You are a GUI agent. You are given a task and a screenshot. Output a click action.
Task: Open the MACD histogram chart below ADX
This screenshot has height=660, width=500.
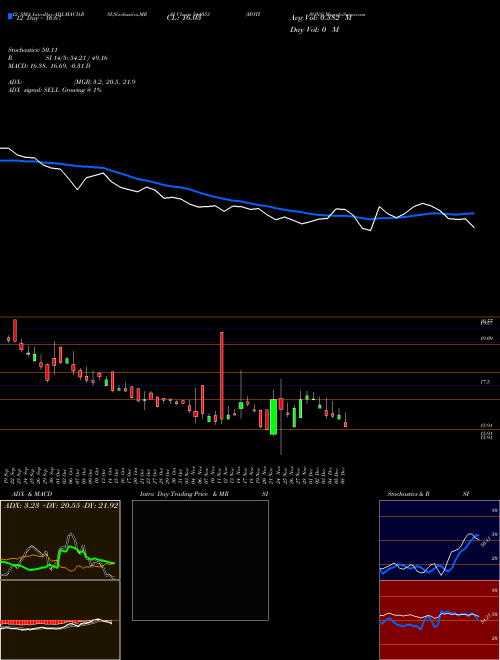[60, 620]
